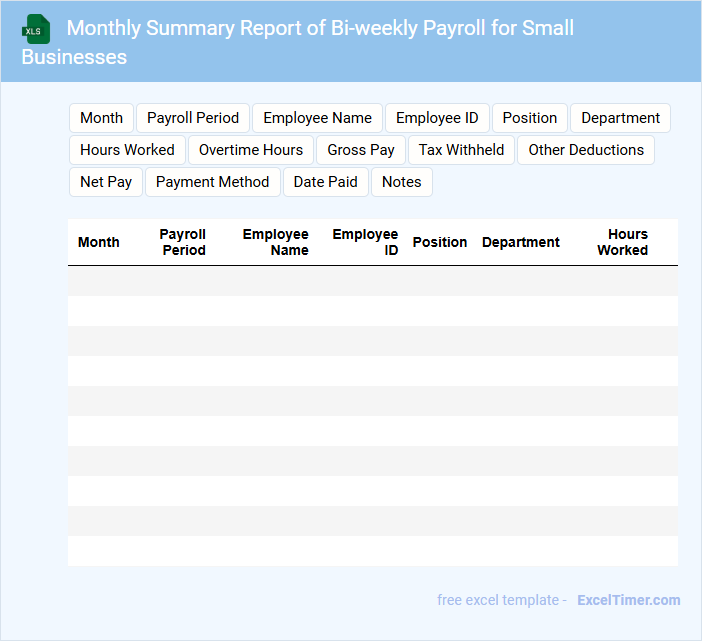Click the Payroll Period tag
This screenshot has height=641, width=702.
193,118
